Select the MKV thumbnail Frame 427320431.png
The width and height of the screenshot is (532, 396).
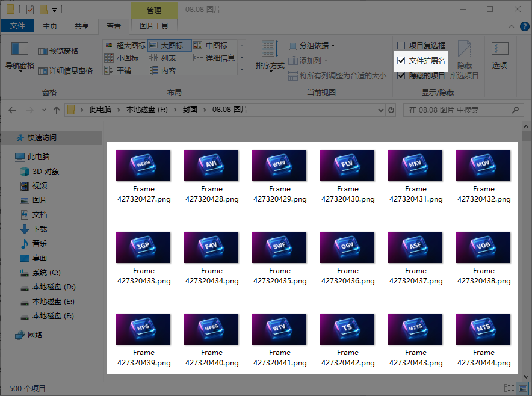click(416, 176)
